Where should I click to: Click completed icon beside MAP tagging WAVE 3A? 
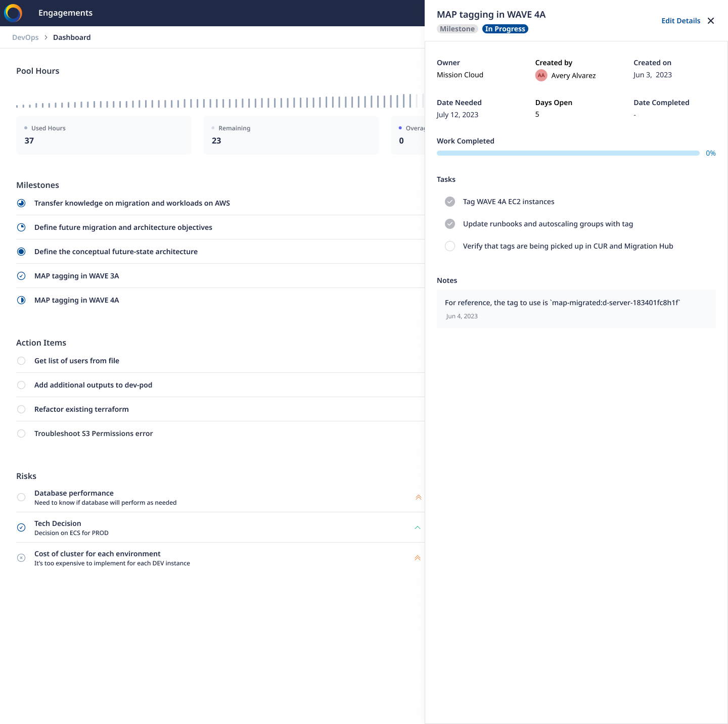pyautogui.click(x=21, y=276)
